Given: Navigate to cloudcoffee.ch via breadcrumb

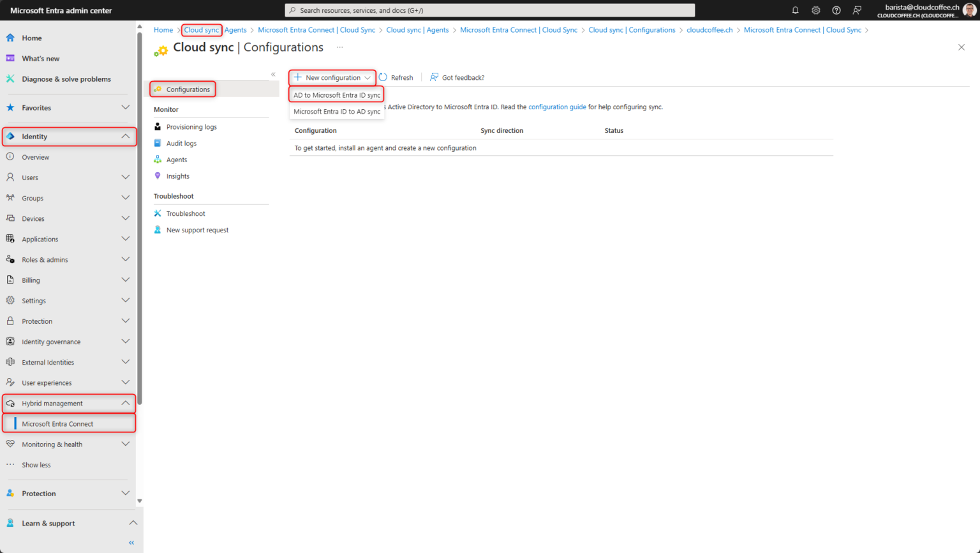Looking at the screenshot, I should 709,29.
